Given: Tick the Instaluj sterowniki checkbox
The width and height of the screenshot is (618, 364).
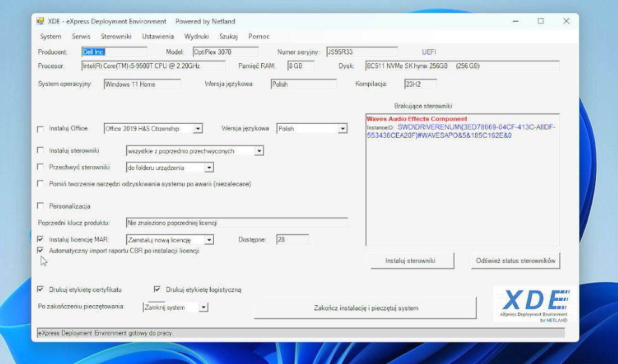Looking at the screenshot, I should [x=41, y=150].
